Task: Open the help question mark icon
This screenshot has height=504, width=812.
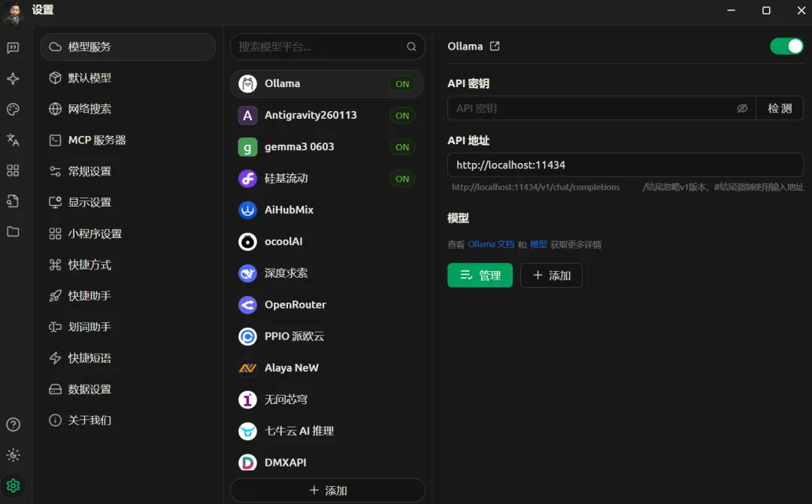Action: tap(13, 424)
